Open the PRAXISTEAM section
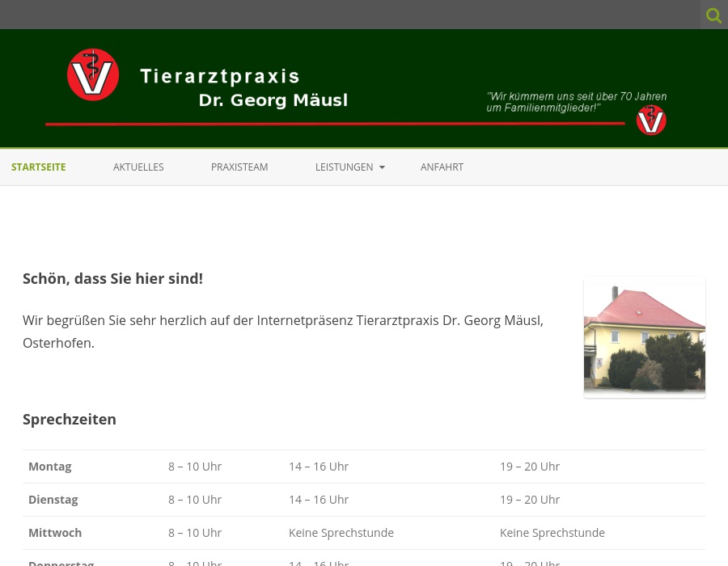The image size is (728, 566). 239,167
